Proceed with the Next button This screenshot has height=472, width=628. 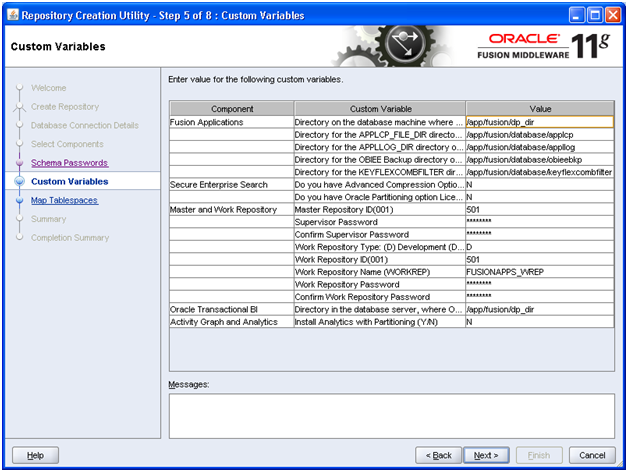[486, 455]
